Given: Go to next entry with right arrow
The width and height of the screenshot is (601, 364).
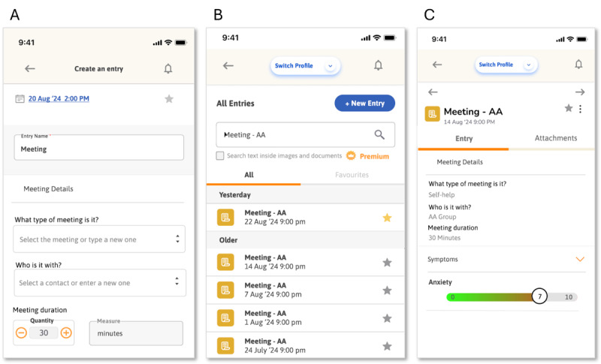Looking at the screenshot, I should click(x=580, y=92).
